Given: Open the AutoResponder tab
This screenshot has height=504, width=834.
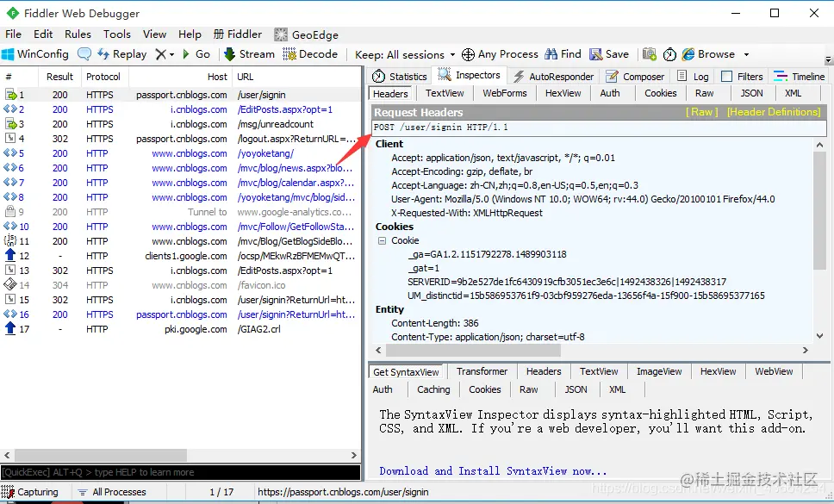Looking at the screenshot, I should (x=554, y=77).
